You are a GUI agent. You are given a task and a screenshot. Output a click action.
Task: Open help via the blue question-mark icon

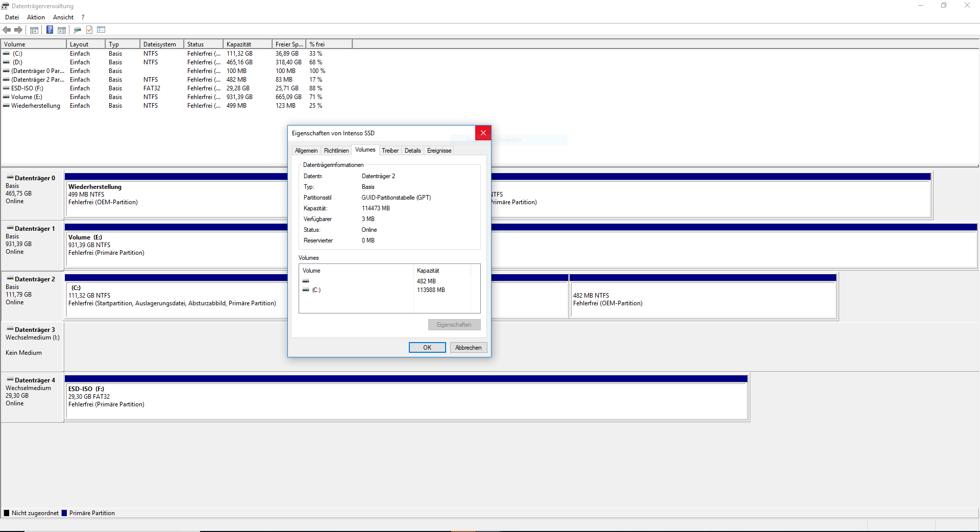click(x=50, y=30)
